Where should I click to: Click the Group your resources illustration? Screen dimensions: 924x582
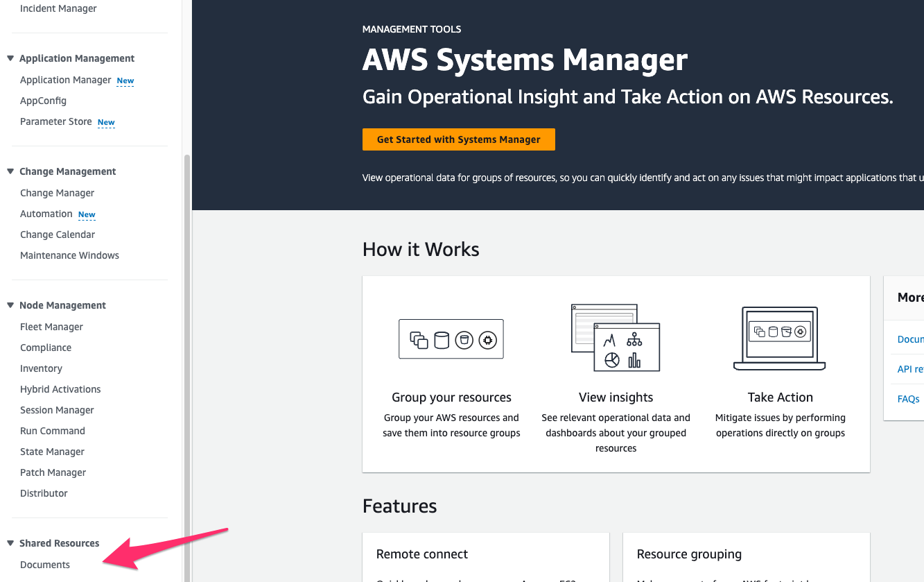[x=451, y=339]
